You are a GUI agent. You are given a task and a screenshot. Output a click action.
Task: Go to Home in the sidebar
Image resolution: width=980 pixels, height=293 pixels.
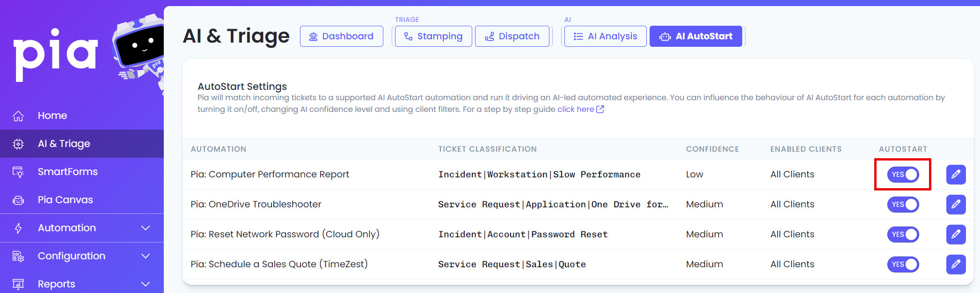(82, 116)
